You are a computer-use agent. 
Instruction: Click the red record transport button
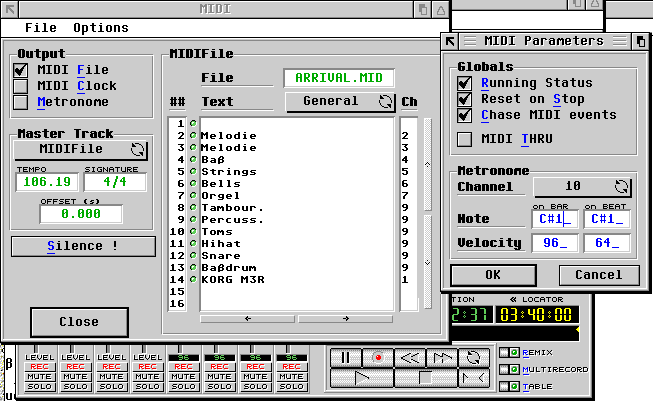pyautogui.click(x=378, y=356)
